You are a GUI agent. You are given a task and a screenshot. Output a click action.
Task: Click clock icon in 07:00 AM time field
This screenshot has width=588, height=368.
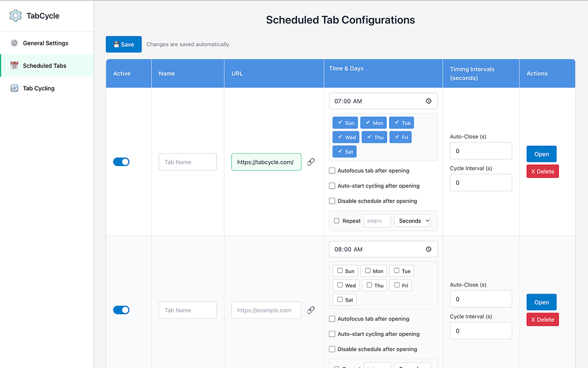(429, 101)
